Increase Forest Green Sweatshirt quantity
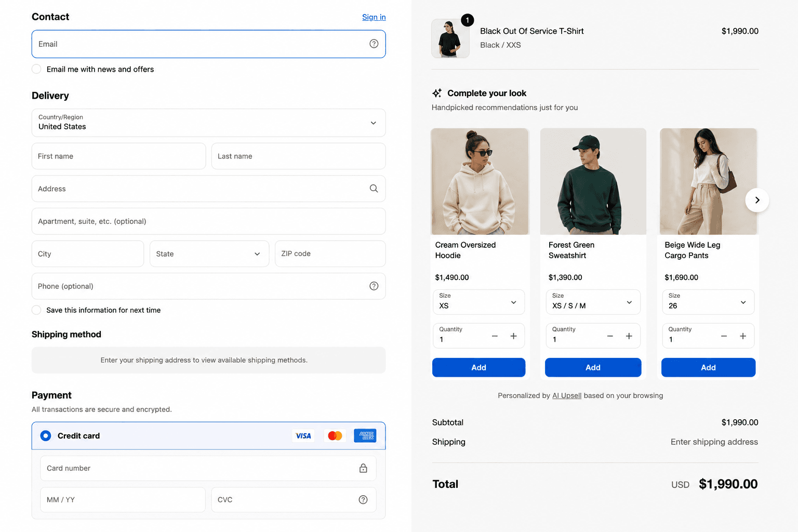 pyautogui.click(x=629, y=336)
